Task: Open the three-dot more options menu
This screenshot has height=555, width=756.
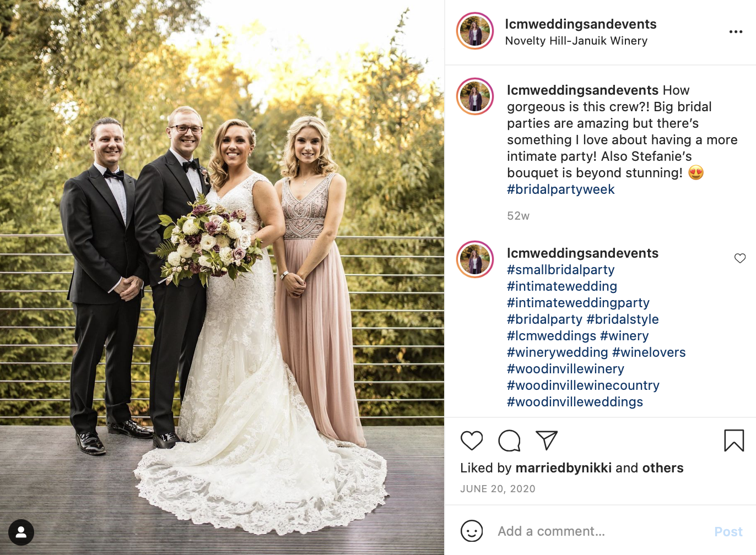Action: 736,32
